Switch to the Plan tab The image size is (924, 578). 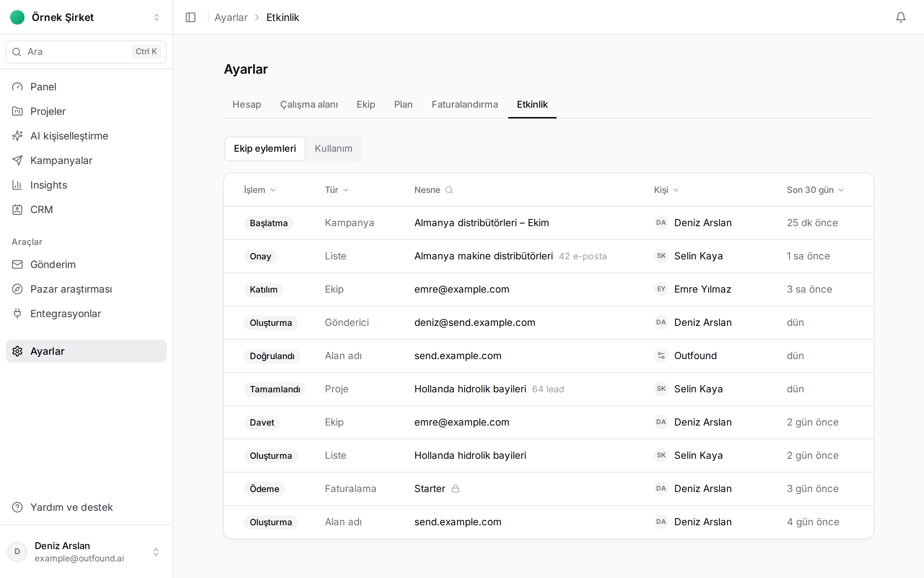click(403, 104)
